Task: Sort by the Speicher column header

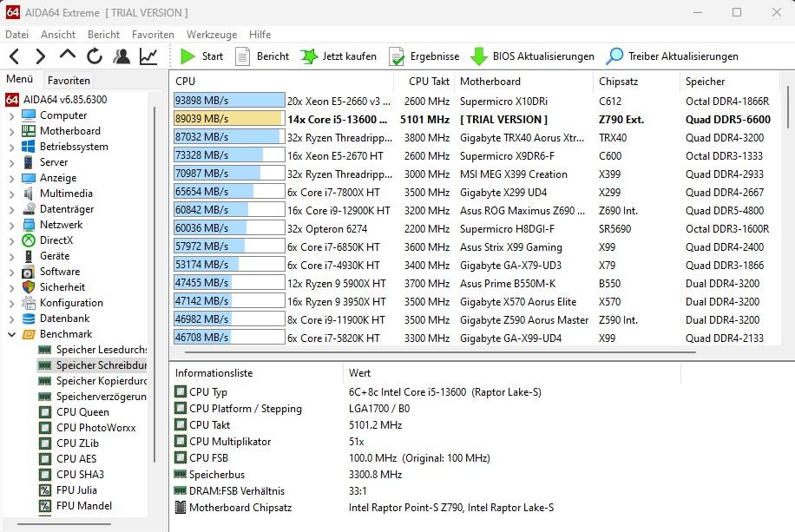Action: coord(729,81)
